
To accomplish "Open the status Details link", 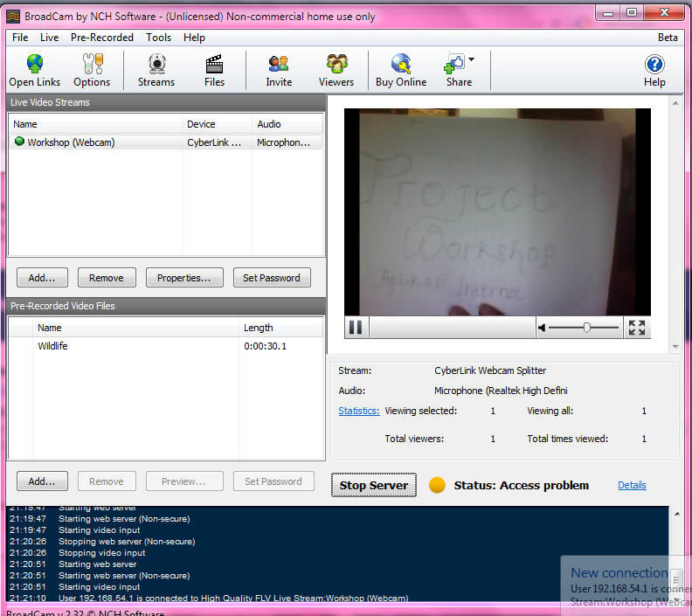I will click(632, 485).
